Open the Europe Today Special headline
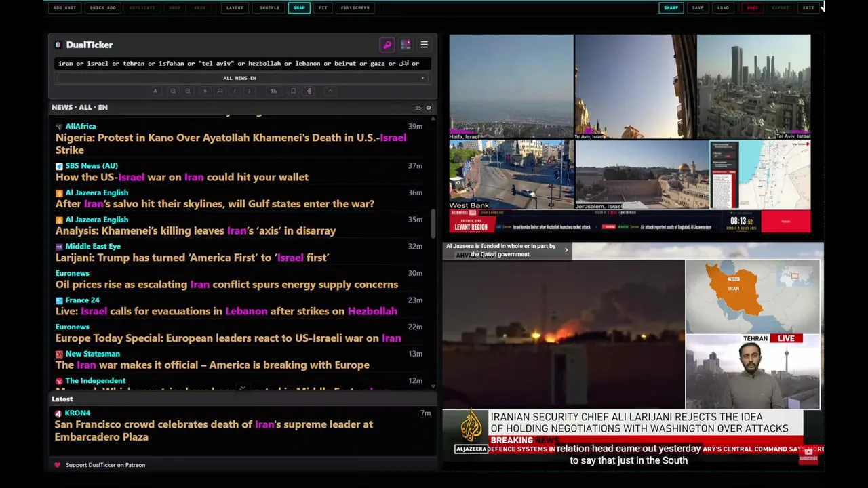 pos(228,338)
